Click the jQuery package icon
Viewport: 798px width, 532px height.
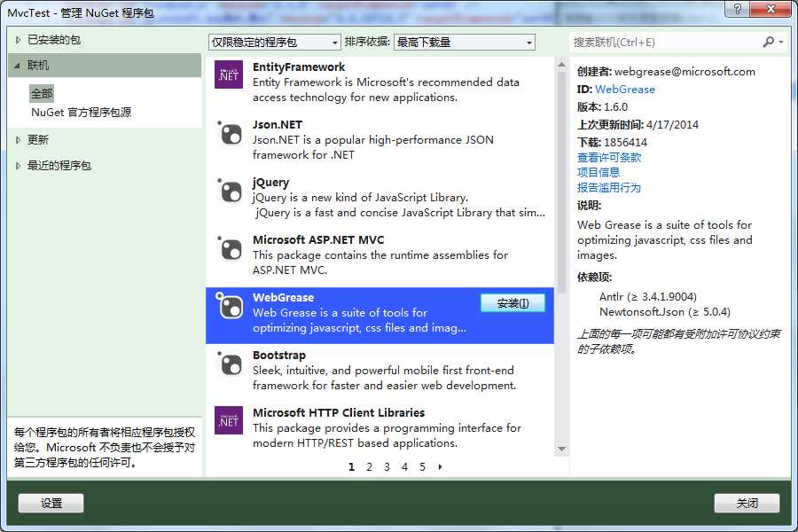(230, 192)
